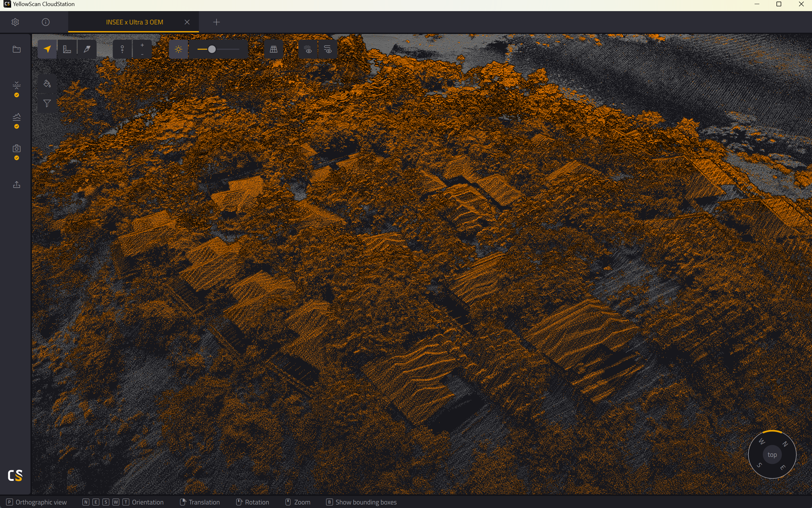812x508 pixels.
Task: Toggle trajectory visibility eye icon
Action: click(328, 50)
